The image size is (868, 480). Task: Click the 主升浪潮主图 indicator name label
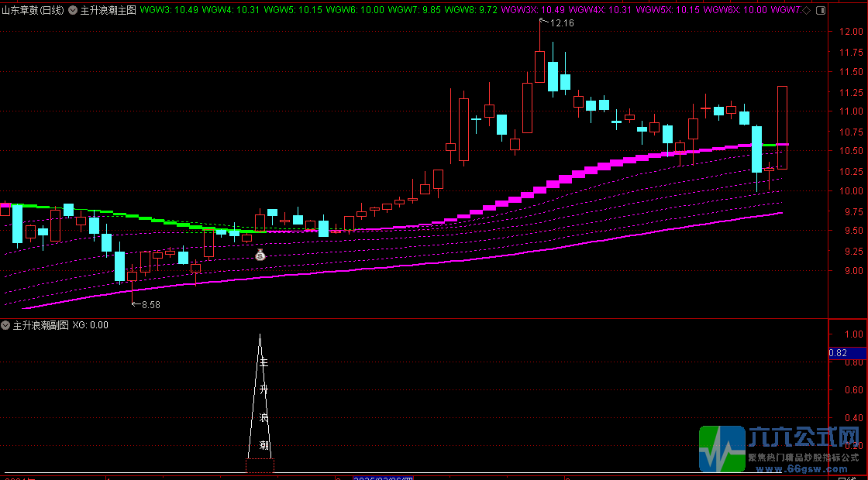108,10
